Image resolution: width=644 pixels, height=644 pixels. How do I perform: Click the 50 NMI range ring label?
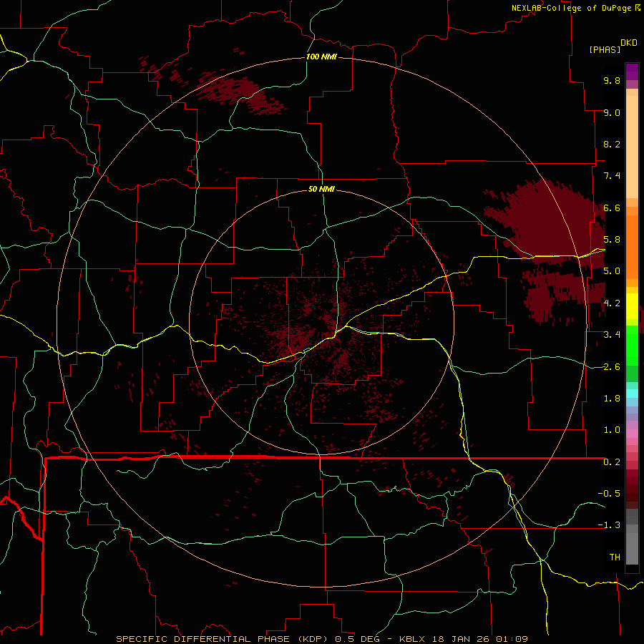click(321, 190)
